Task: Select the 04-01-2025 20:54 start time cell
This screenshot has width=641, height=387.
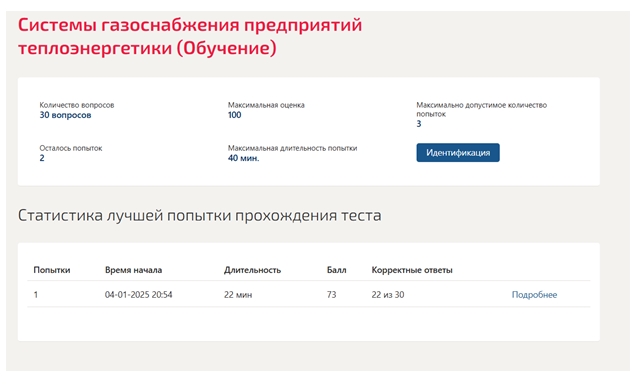Action: click(x=139, y=295)
